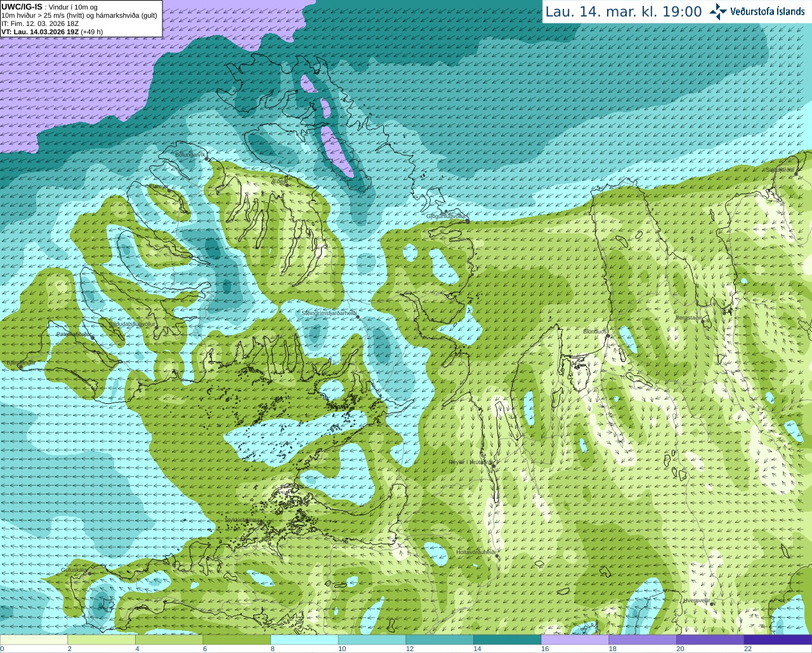The height and width of the screenshot is (653, 812).
Task: Select the Reykir í Hrútafirði station label
Action: pos(471,462)
